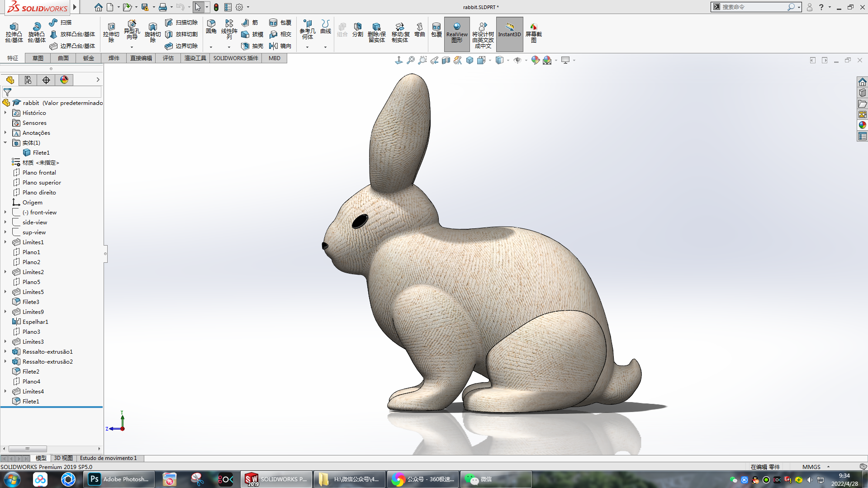Switch to the 钣金 sheet metal tab
The height and width of the screenshot is (488, 868).
coord(89,58)
